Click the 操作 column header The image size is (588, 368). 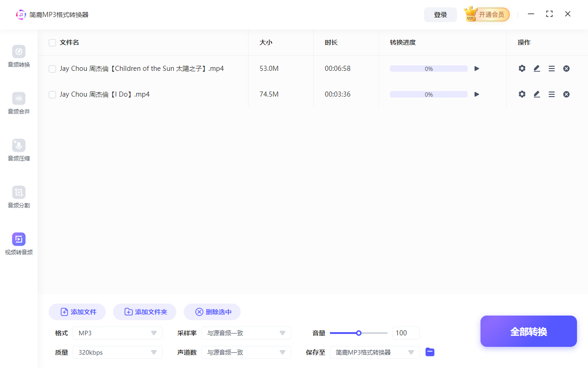(x=524, y=42)
